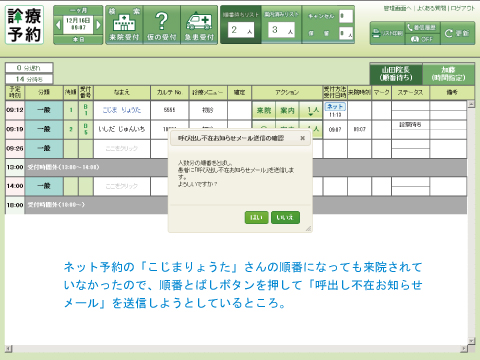Screen dimensions: 480x360
Task: Open the 着信履歴 phone history
Action: pyautogui.click(x=422, y=27)
